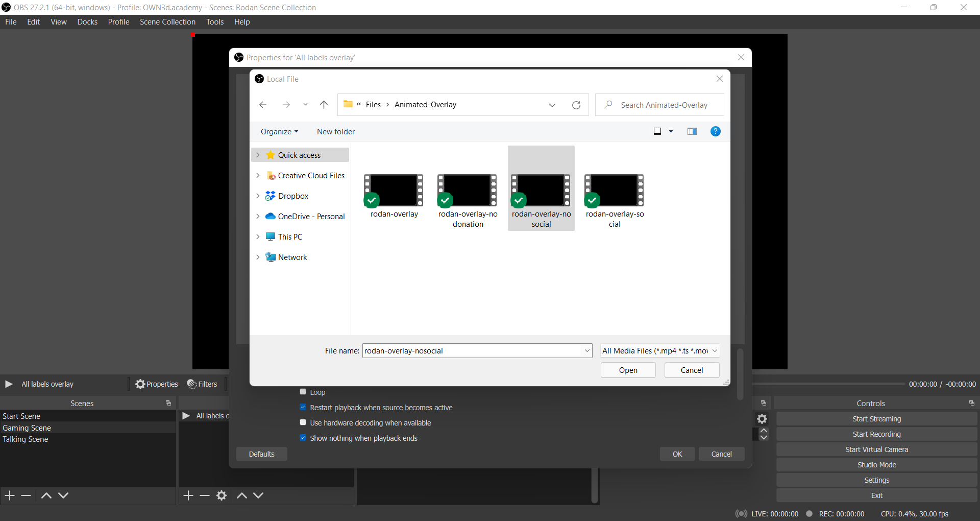Open the Scene Collection menu
This screenshot has width=980, height=521.
[167, 22]
